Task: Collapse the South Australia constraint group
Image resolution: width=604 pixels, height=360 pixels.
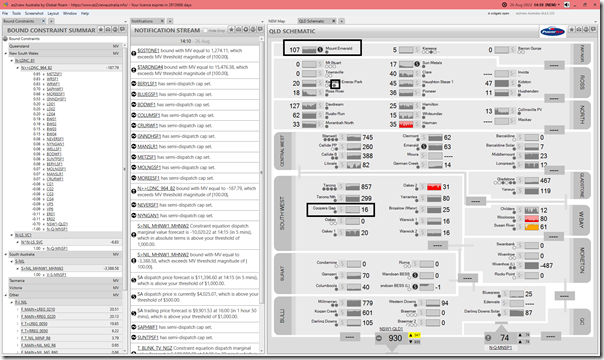Action: point(6,255)
